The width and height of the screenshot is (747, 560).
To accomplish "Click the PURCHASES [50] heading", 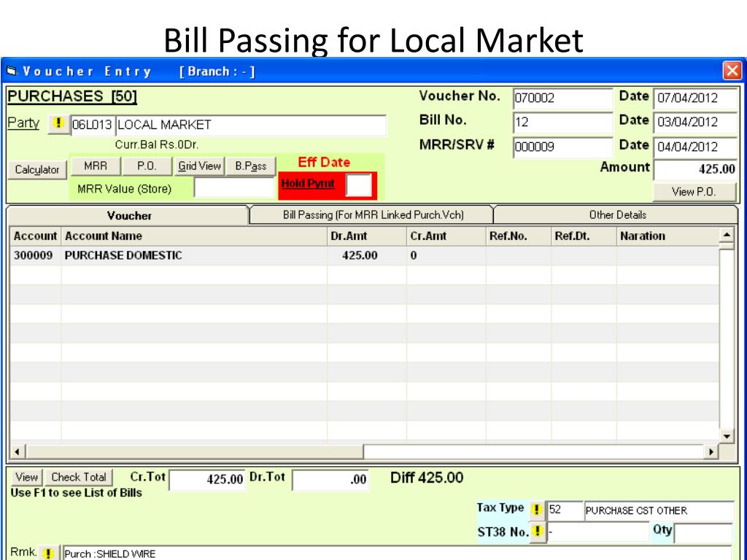I will [x=72, y=97].
